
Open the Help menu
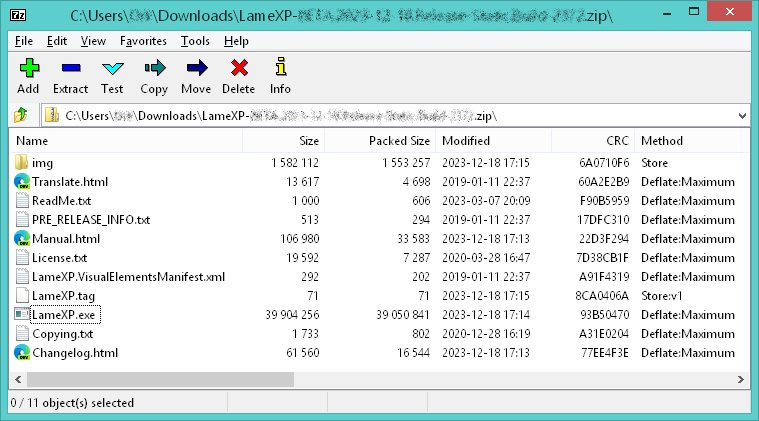(236, 41)
